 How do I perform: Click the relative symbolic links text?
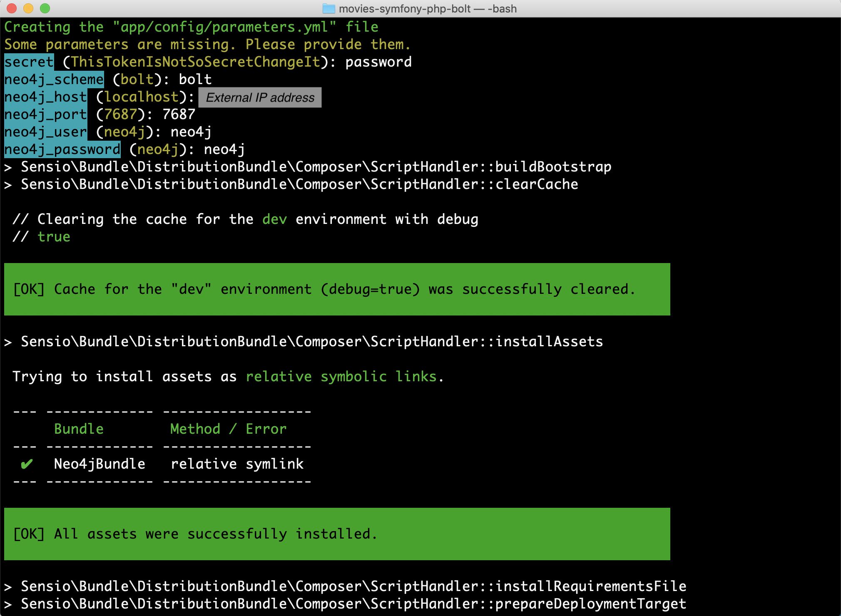coord(341,377)
